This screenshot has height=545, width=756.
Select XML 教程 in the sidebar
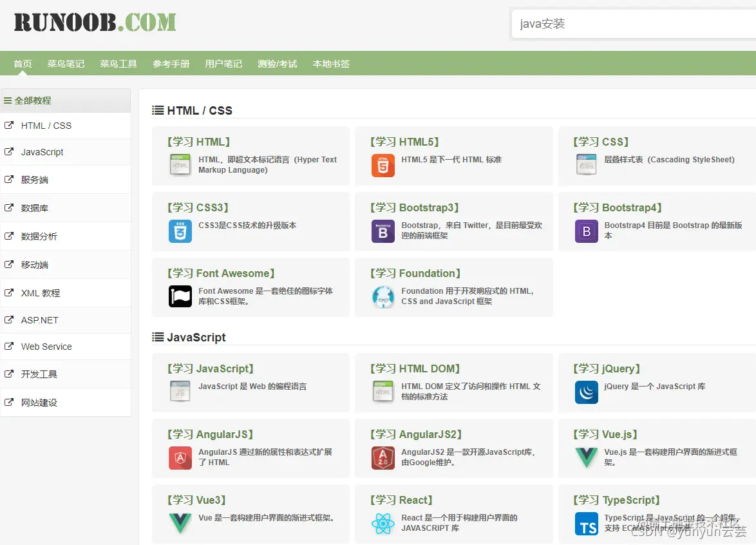click(65, 292)
